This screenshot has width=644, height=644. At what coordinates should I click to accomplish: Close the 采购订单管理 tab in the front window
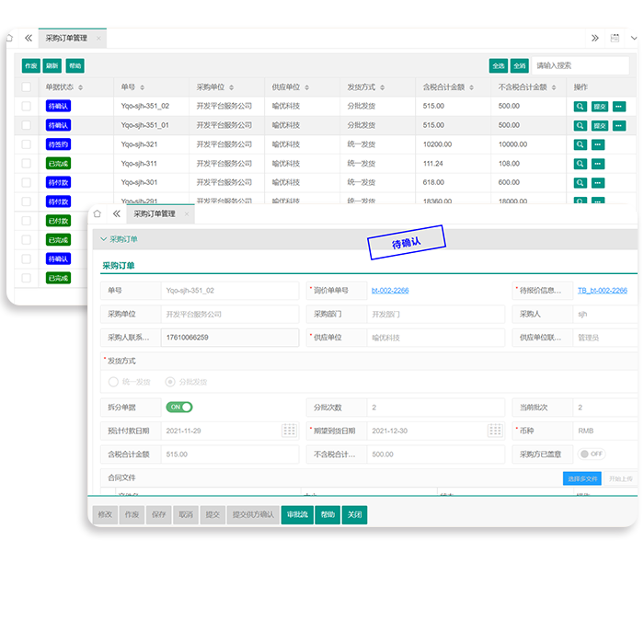click(x=187, y=213)
